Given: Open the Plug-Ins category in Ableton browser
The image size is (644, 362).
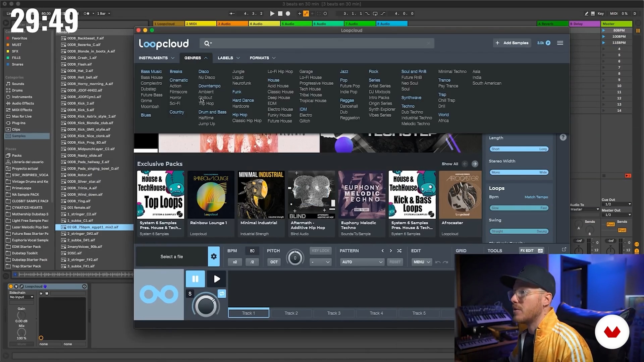Looking at the screenshot, I should point(18,123).
